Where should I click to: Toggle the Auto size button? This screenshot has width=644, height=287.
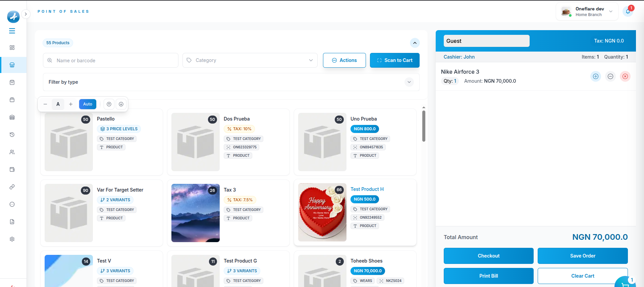pyautogui.click(x=88, y=104)
